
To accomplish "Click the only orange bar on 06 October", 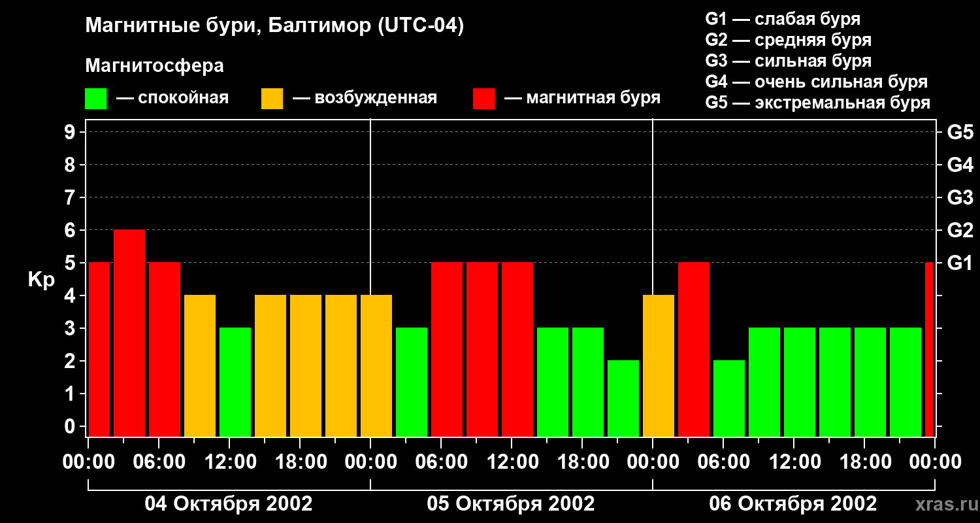I will [659, 365].
